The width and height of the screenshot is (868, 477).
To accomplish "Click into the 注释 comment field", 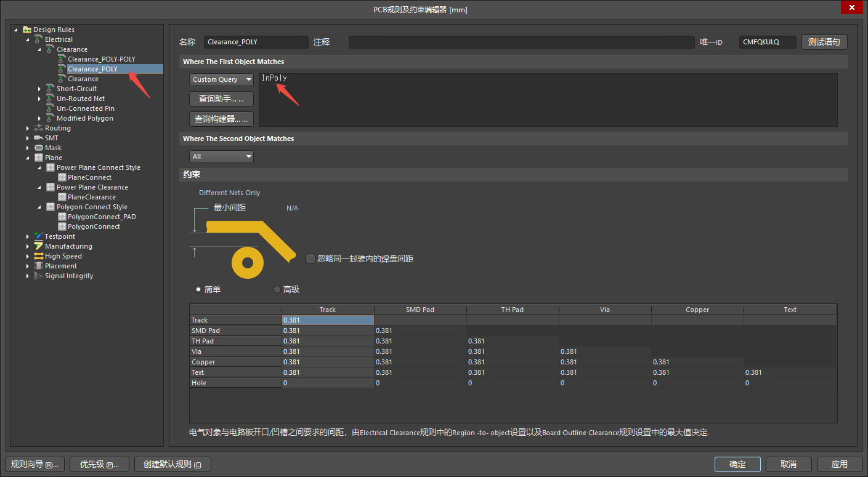I will click(521, 42).
